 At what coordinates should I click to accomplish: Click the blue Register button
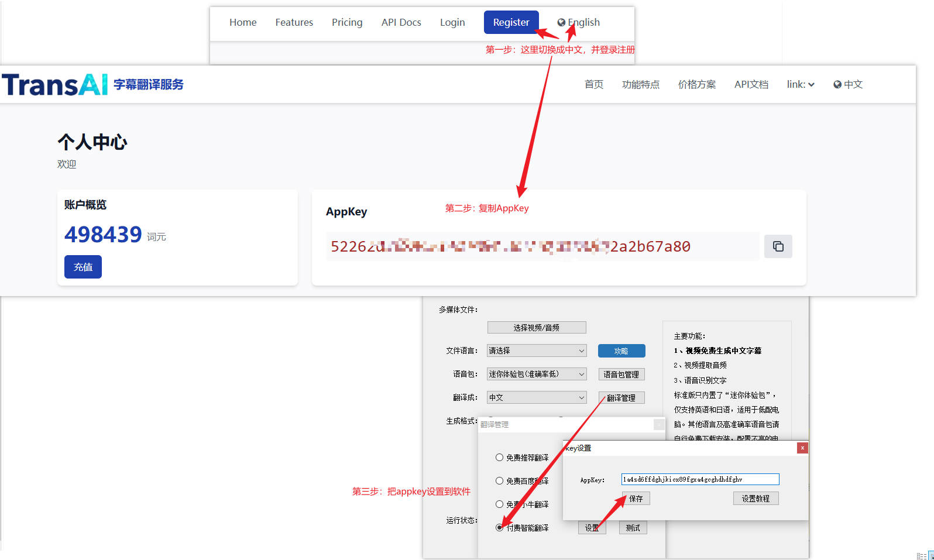coord(511,22)
